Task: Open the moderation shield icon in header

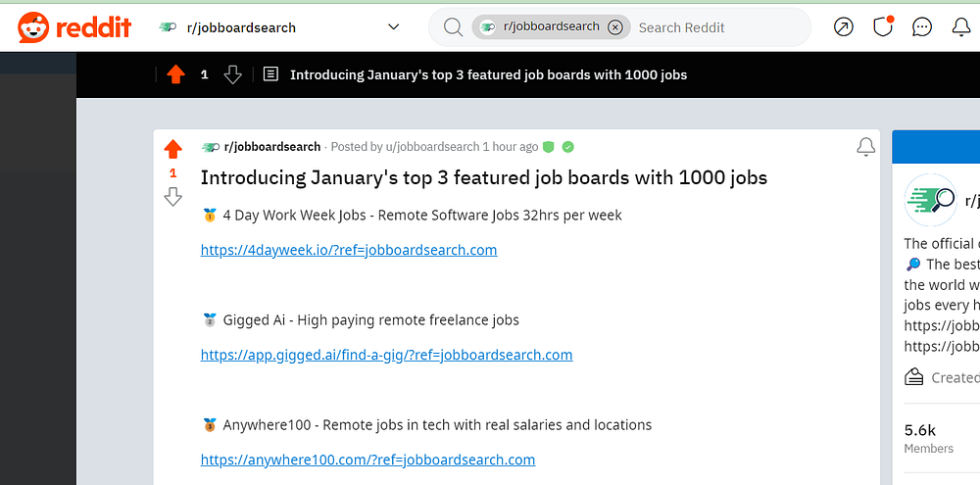Action: point(883,26)
